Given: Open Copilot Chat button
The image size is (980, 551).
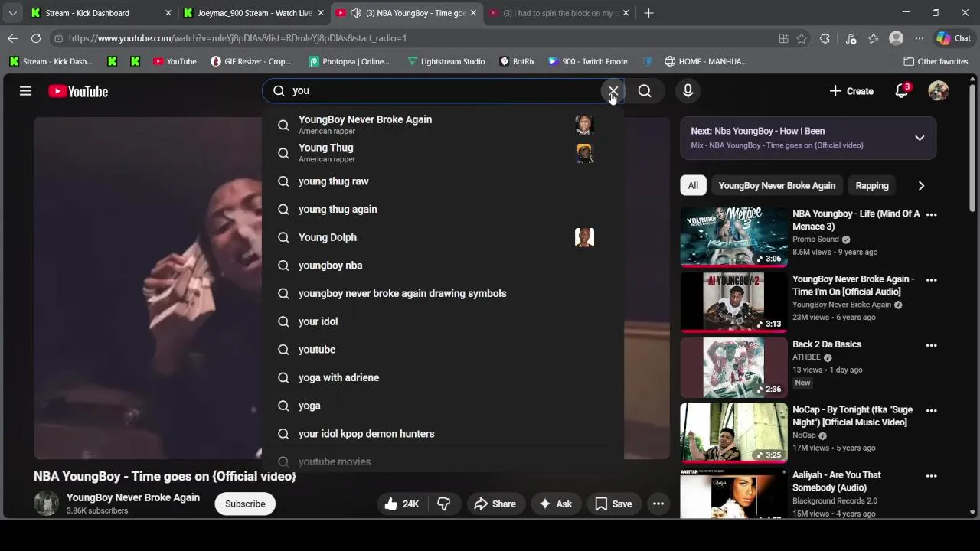Looking at the screenshot, I should [954, 38].
